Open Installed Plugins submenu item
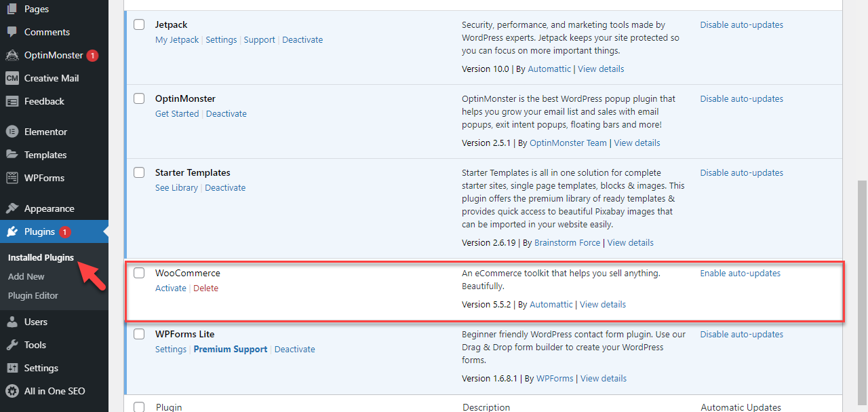Image resolution: width=868 pixels, height=412 pixels. (x=41, y=258)
